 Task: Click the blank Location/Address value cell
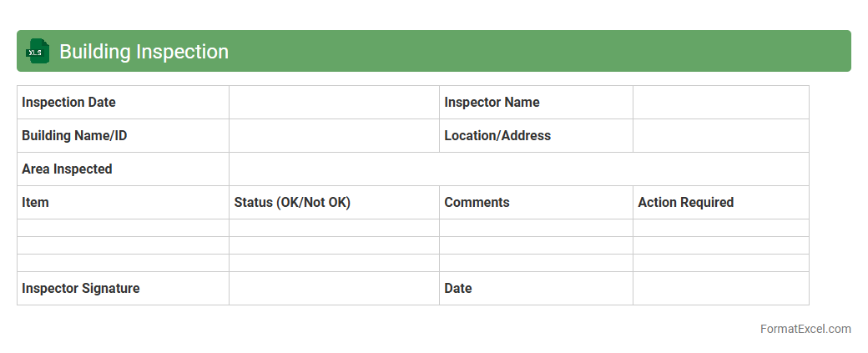tap(720, 136)
